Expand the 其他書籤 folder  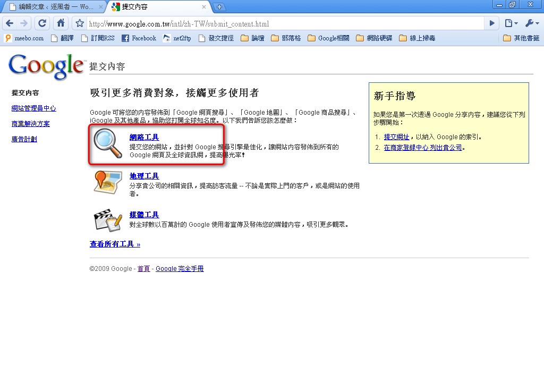[x=522, y=38]
